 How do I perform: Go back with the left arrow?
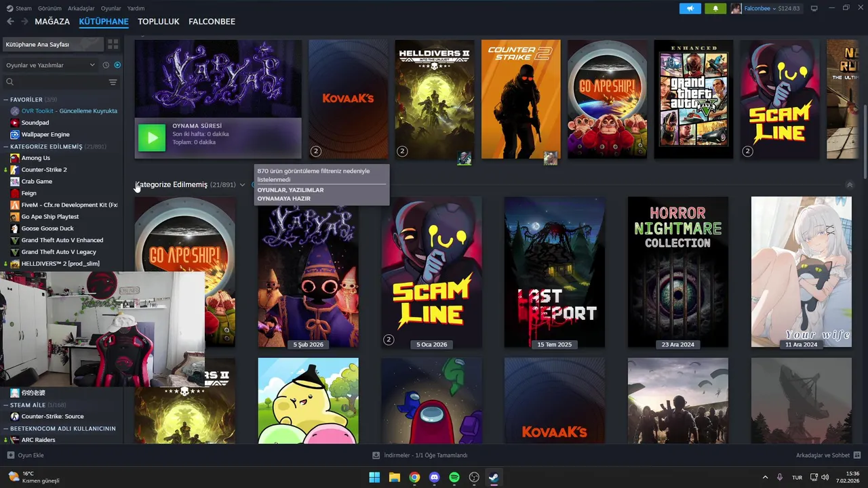(x=10, y=22)
